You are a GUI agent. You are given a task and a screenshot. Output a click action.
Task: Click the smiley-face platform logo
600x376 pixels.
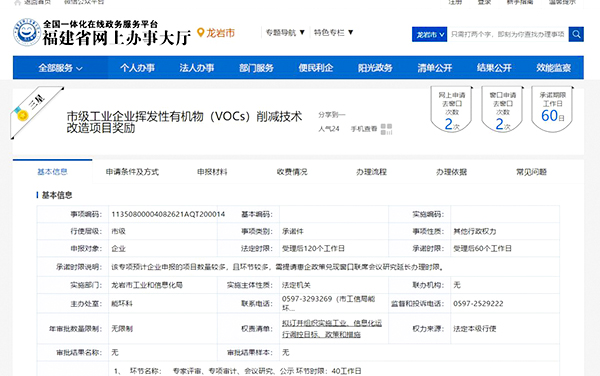[x=27, y=32]
